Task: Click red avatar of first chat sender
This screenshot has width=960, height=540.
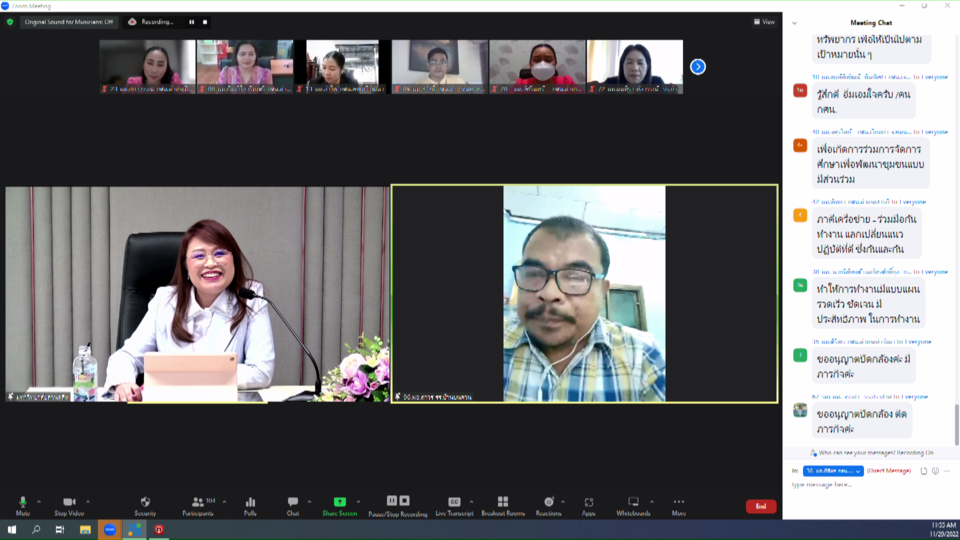Action: coord(800,91)
